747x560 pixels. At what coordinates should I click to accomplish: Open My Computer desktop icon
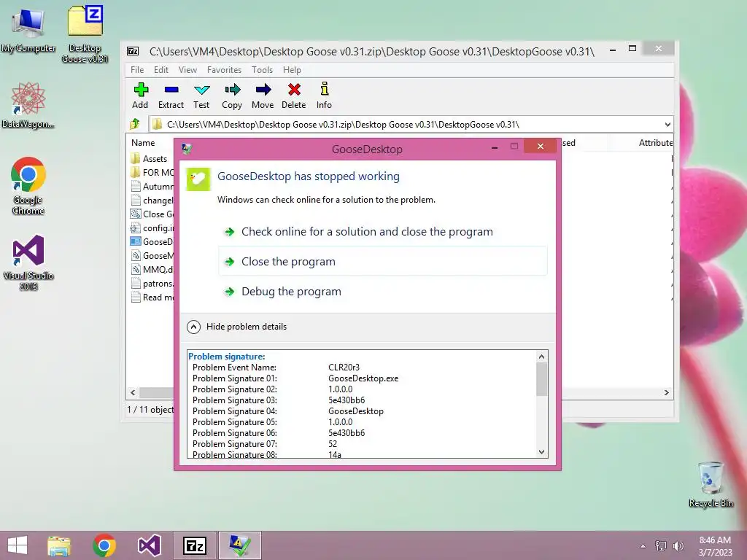pos(28,29)
